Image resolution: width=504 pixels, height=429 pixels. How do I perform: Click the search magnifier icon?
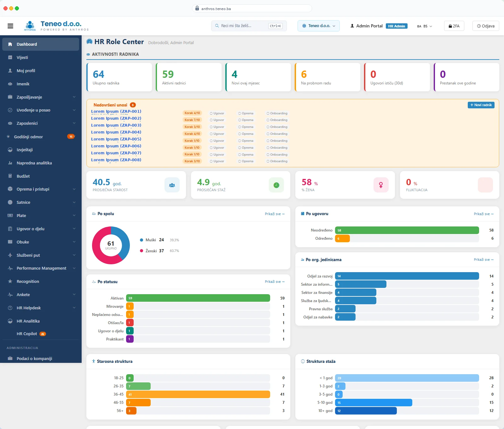217,26
